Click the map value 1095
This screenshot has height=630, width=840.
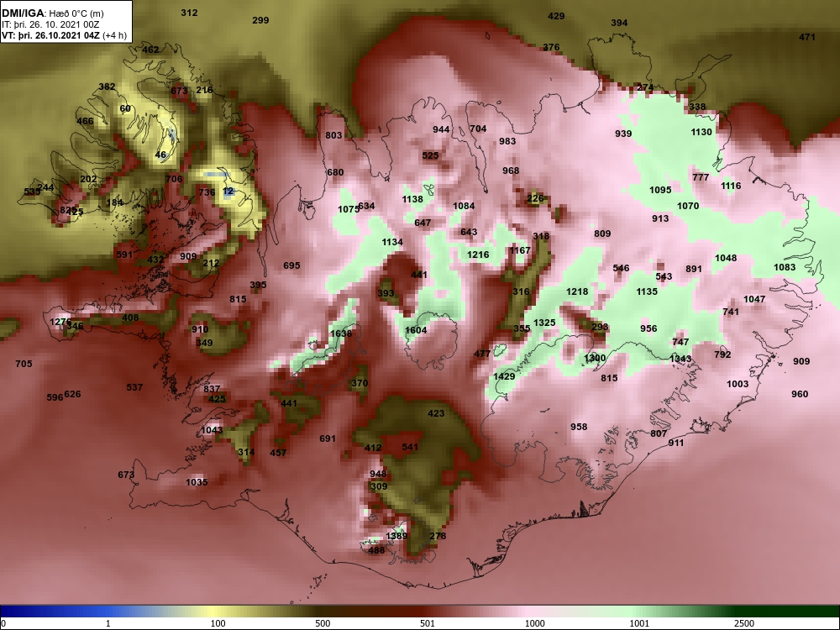coord(660,190)
